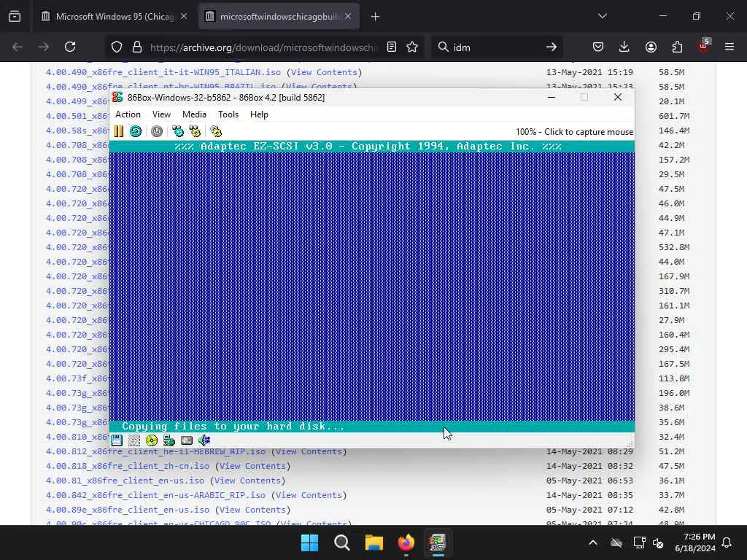
Task: Click the 601.7M file size entry
Action: 674,116
